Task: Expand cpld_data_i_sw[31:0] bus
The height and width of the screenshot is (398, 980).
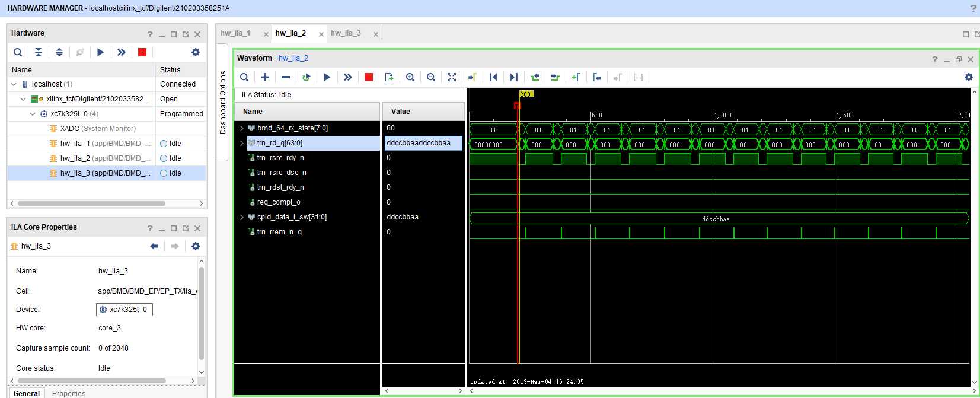Action: tap(242, 217)
